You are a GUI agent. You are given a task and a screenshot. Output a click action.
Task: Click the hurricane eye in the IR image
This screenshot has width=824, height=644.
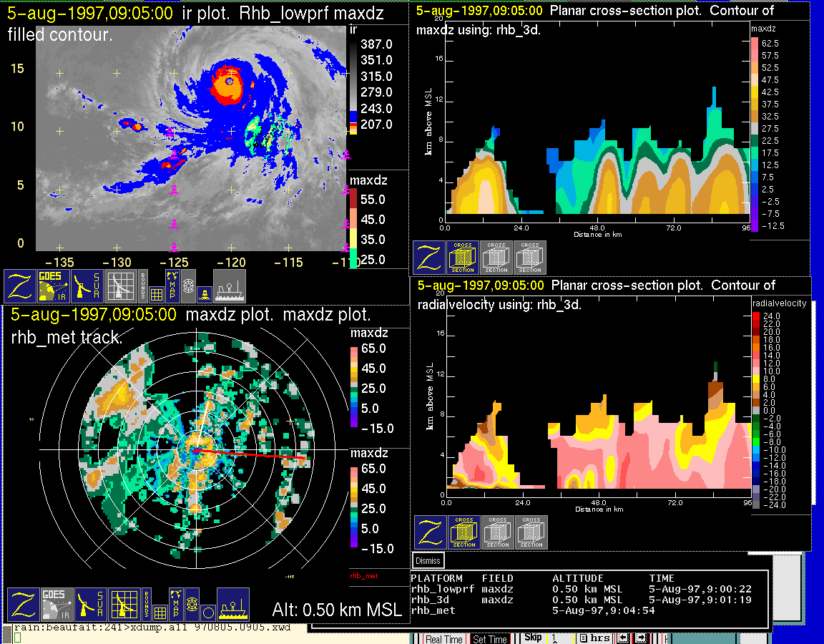[x=230, y=82]
